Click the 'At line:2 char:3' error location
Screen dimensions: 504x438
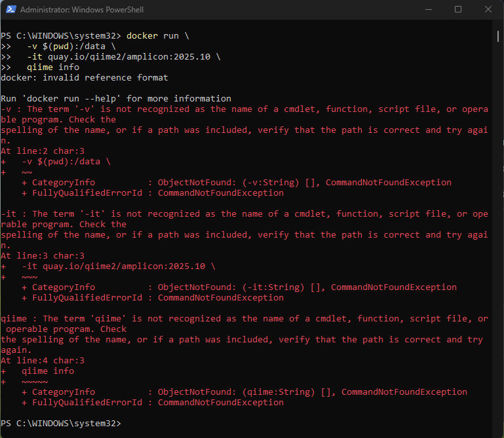tap(43, 151)
